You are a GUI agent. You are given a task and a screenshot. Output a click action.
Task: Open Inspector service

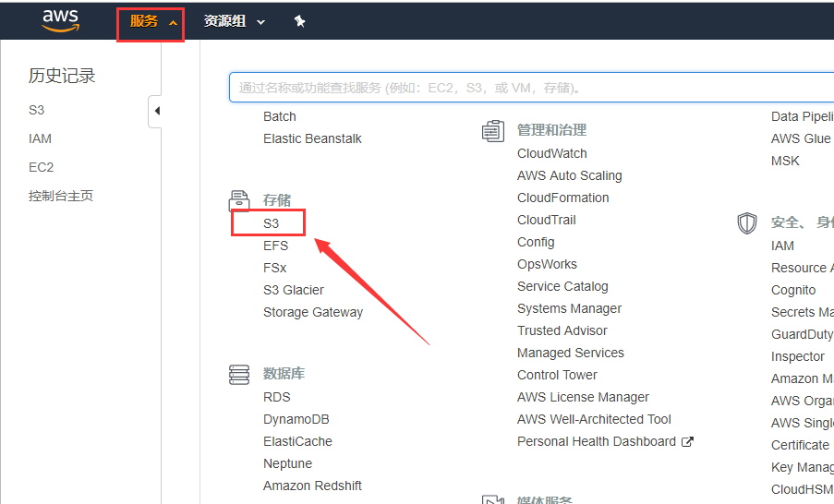797,356
